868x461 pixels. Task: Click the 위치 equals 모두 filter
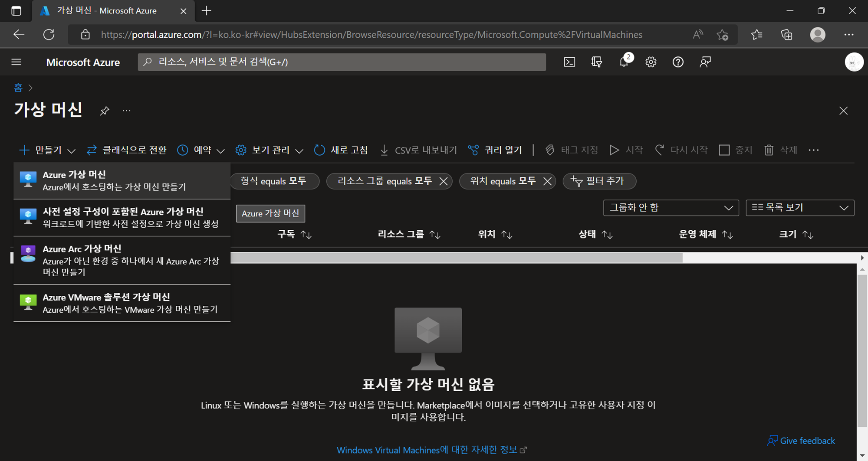click(503, 181)
